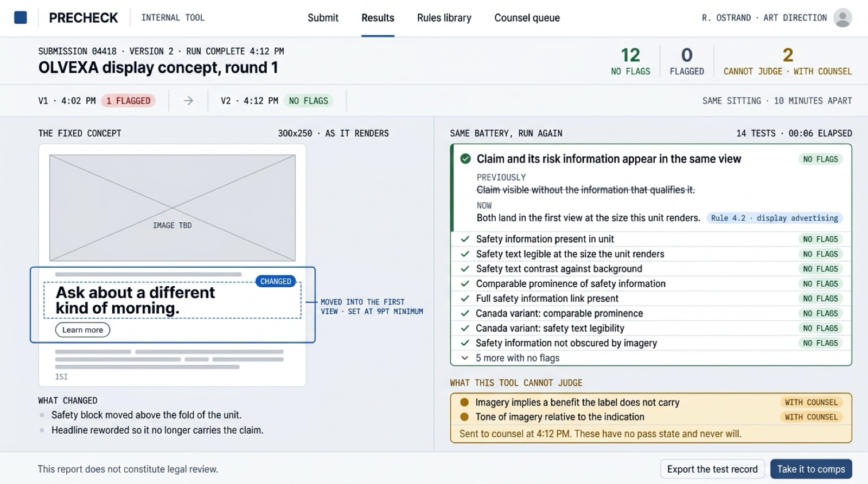Click struck-through text 'Claim visible without the information'
Viewport: 868px width, 484px height.
[586, 190]
